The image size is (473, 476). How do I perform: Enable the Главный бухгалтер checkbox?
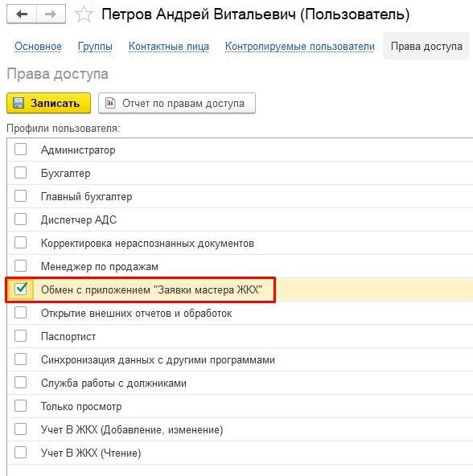click(20, 196)
